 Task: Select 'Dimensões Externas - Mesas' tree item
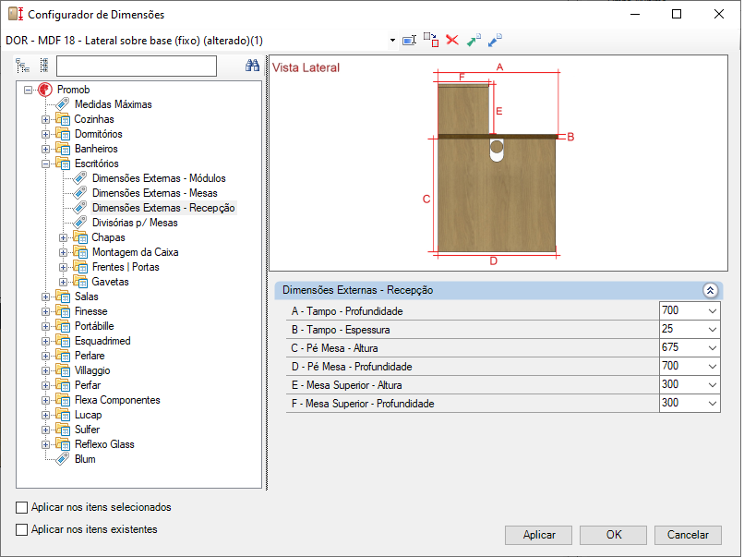pos(155,193)
